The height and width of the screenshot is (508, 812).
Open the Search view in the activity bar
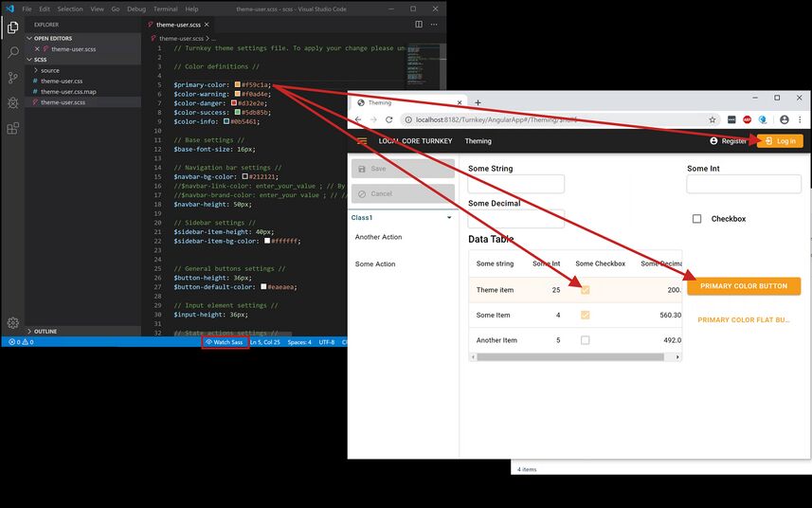(x=13, y=53)
